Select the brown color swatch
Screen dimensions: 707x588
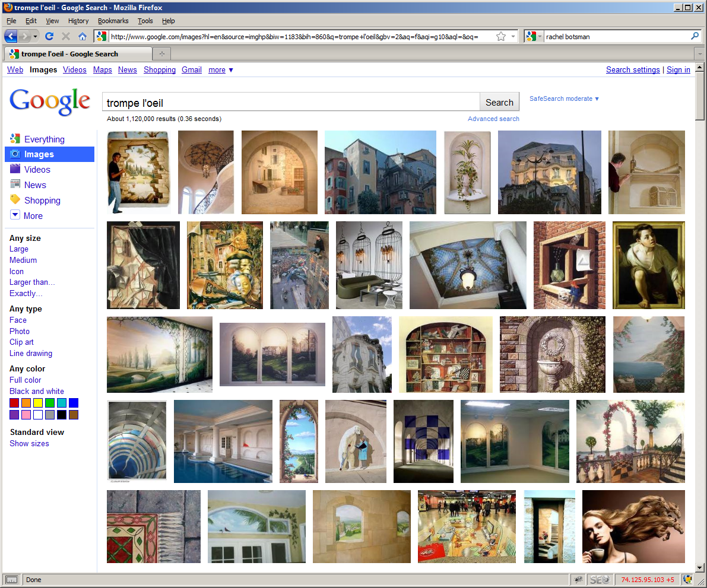click(x=74, y=415)
